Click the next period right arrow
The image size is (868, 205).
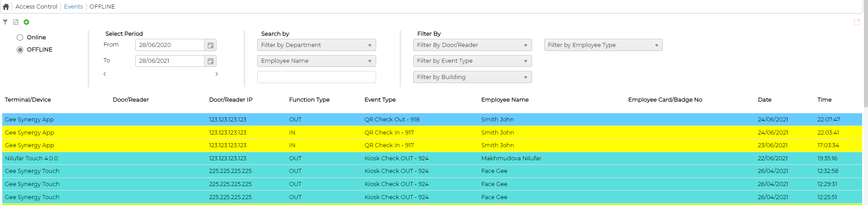point(217,74)
